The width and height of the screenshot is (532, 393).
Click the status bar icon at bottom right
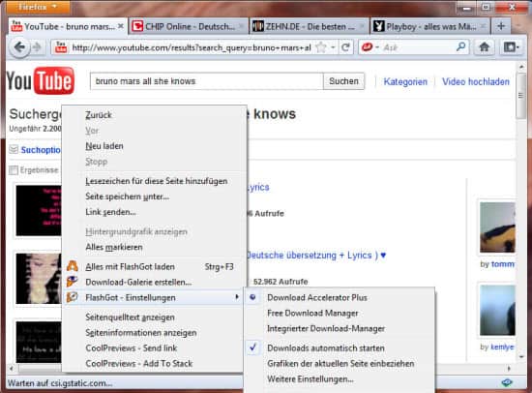[507, 382]
